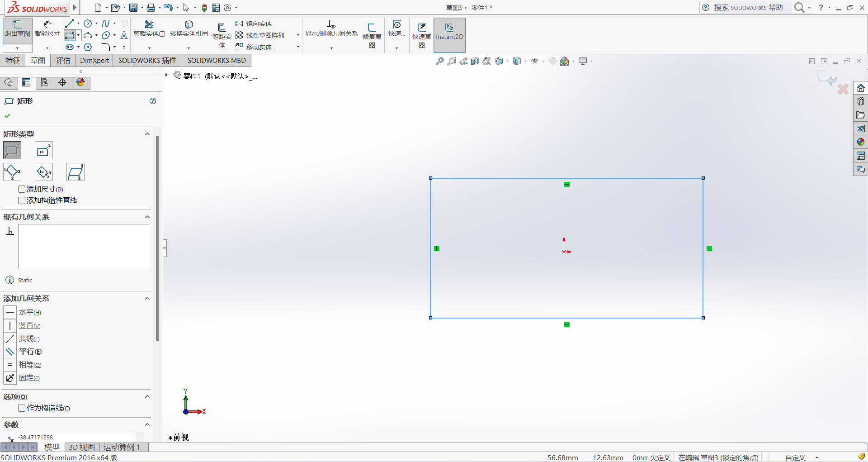Switch to the 3D 视图 bottom tab

82,447
